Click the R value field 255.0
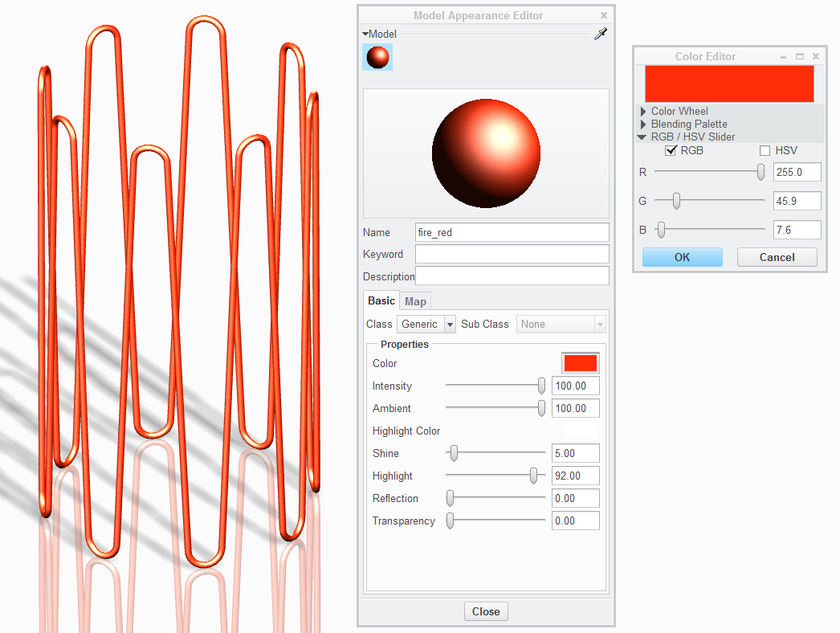The image size is (840, 633). tap(797, 172)
